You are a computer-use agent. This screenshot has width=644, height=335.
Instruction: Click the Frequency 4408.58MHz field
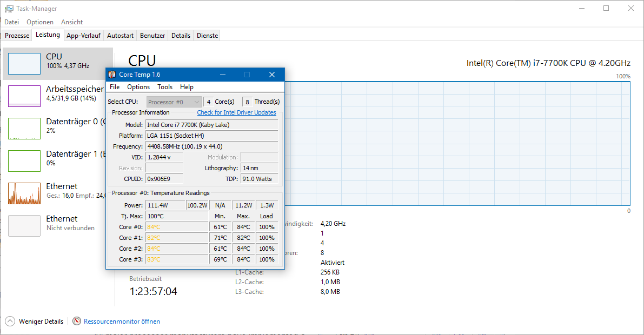click(x=211, y=146)
